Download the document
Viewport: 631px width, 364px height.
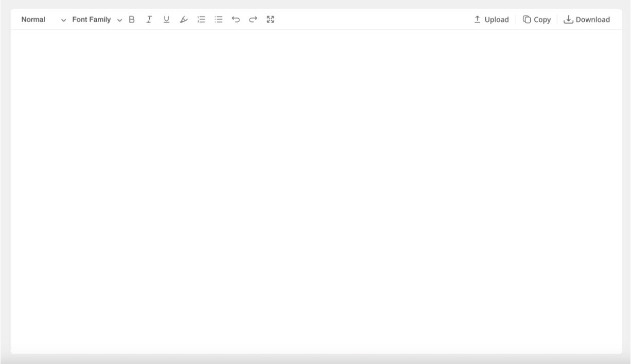[x=587, y=20]
